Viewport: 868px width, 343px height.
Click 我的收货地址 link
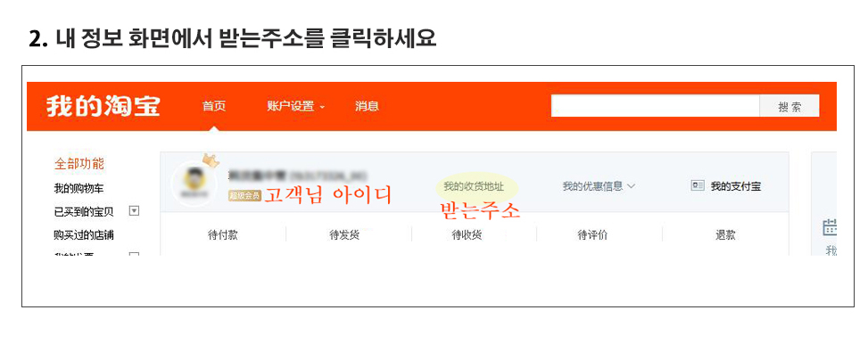point(474,186)
